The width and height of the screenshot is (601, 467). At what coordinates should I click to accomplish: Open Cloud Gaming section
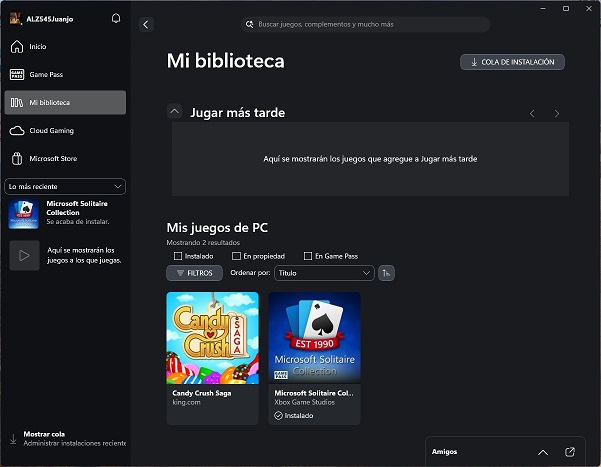[65, 130]
